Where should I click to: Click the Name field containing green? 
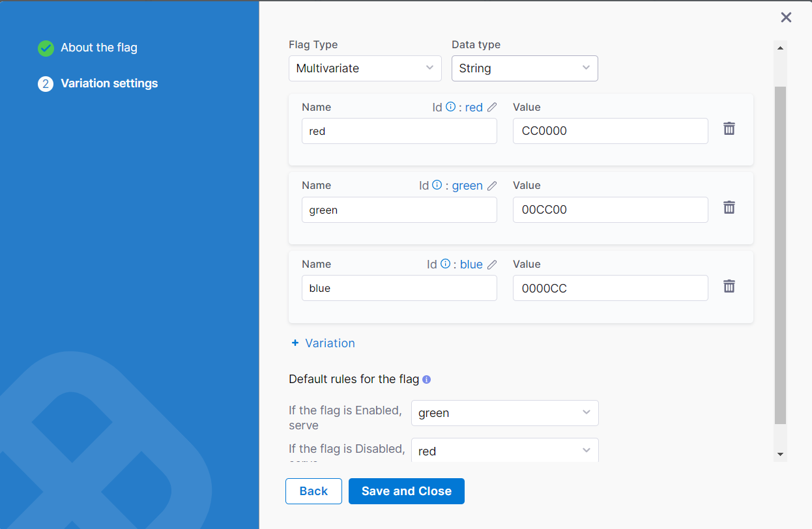pyautogui.click(x=399, y=210)
